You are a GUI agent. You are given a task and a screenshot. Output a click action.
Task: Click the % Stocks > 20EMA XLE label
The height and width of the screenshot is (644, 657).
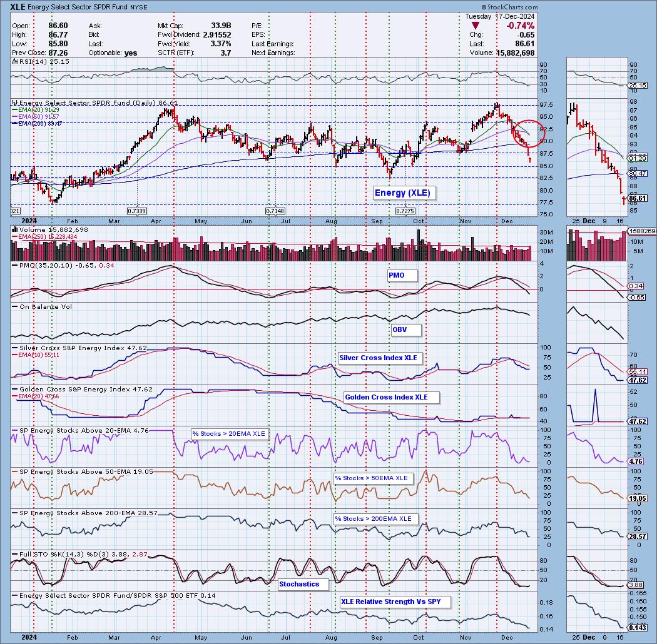[x=230, y=434]
